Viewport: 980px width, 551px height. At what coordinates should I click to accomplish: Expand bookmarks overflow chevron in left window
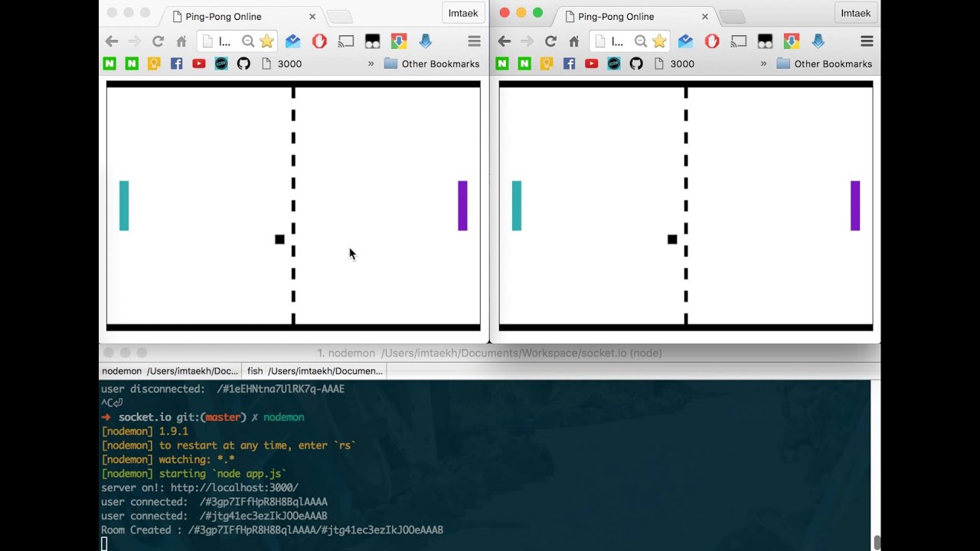click(371, 64)
